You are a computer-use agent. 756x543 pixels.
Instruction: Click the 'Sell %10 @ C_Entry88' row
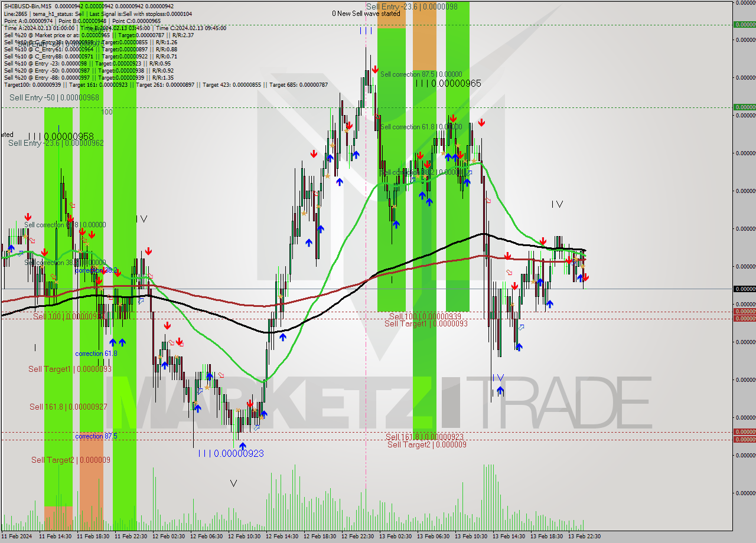90,56
